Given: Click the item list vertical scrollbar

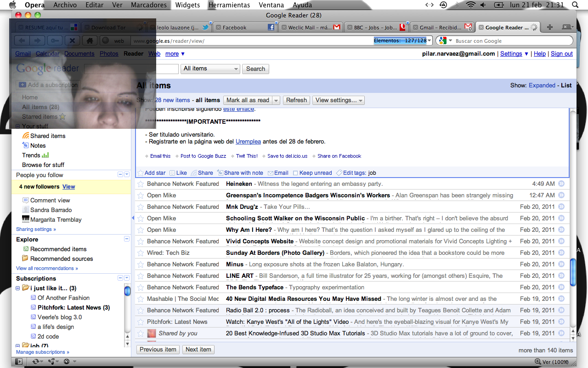Looking at the screenshot, I should (x=573, y=271).
